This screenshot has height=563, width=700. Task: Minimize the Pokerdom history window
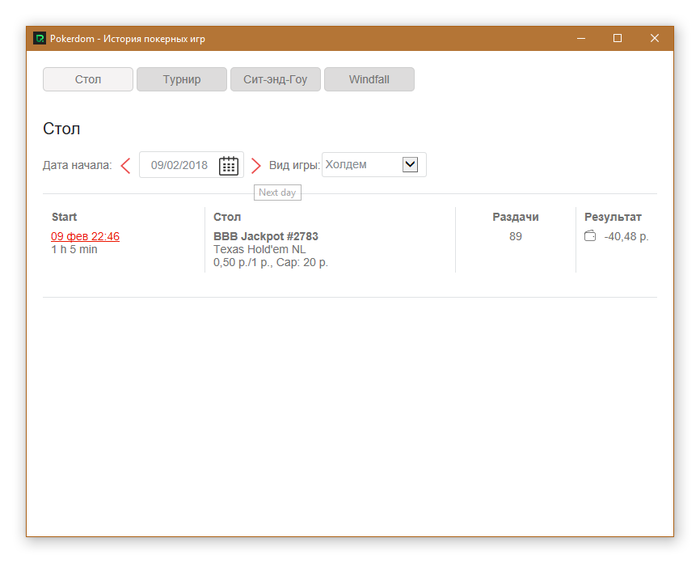click(x=581, y=38)
